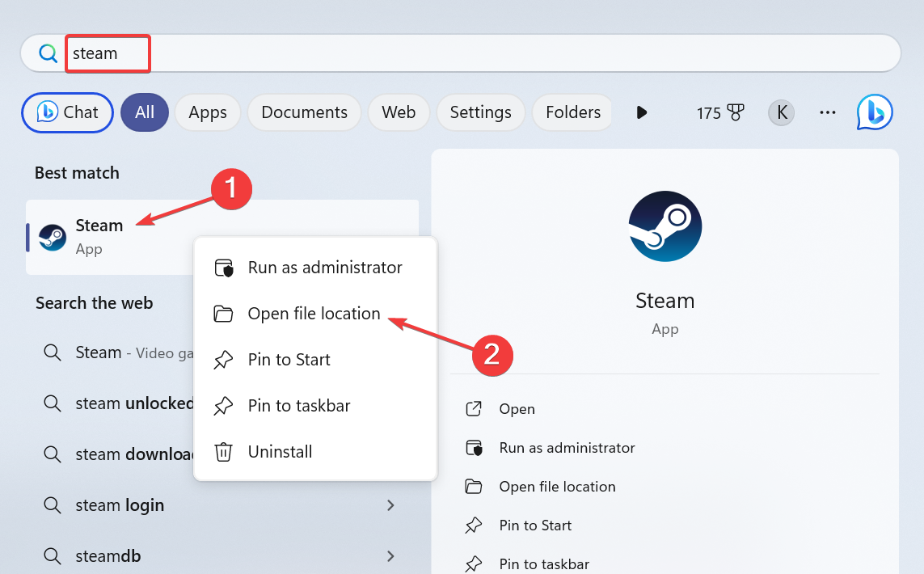The height and width of the screenshot is (574, 924).
Task: Choose Uninstall in context menu
Action: (x=315, y=451)
